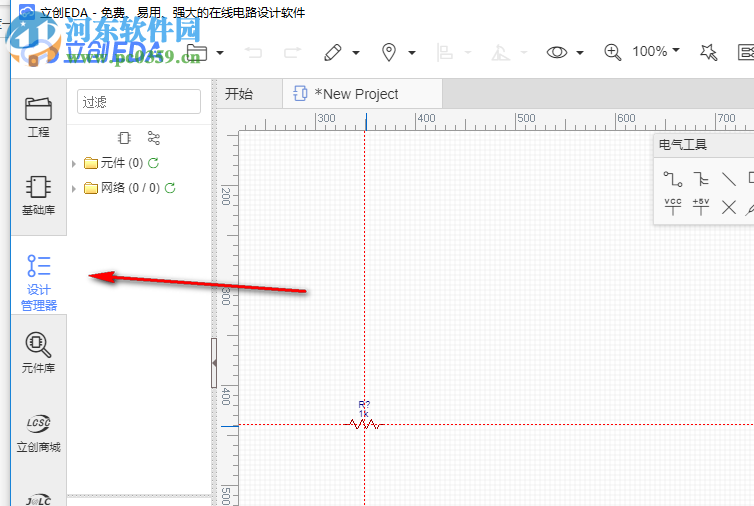754x506 pixels.
Task: Select the pencil drawing tool icon
Action: (333, 52)
